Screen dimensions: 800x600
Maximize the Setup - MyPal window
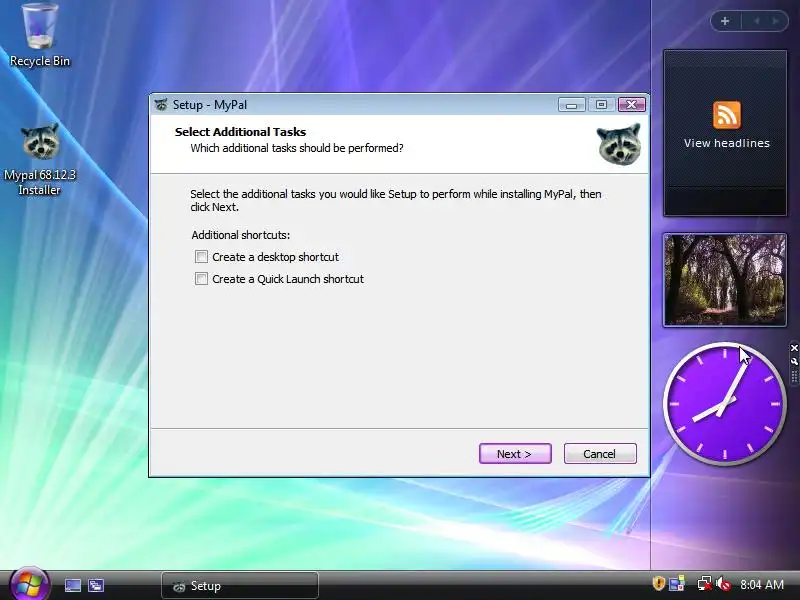click(x=601, y=105)
